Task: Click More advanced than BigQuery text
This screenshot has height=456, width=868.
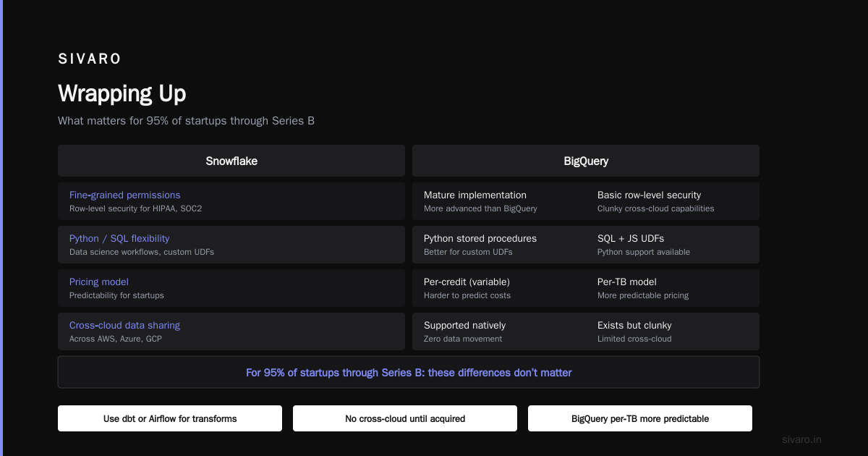Action: coord(480,208)
